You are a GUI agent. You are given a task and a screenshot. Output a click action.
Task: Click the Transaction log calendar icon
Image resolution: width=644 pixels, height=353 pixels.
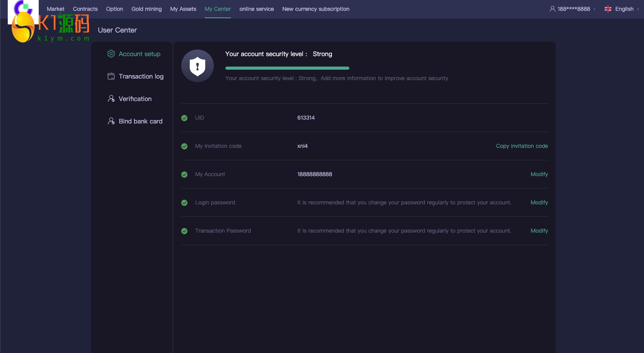[111, 76]
